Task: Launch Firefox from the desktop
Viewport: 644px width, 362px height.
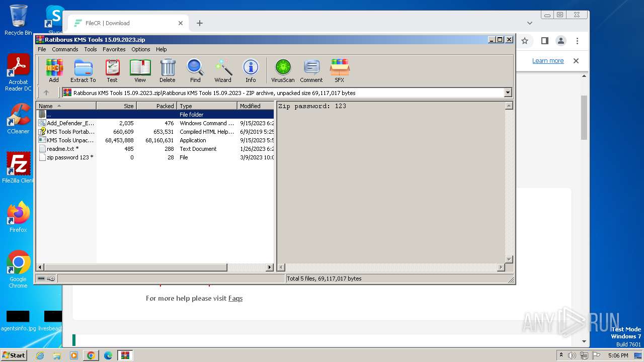Action: [x=18, y=217]
